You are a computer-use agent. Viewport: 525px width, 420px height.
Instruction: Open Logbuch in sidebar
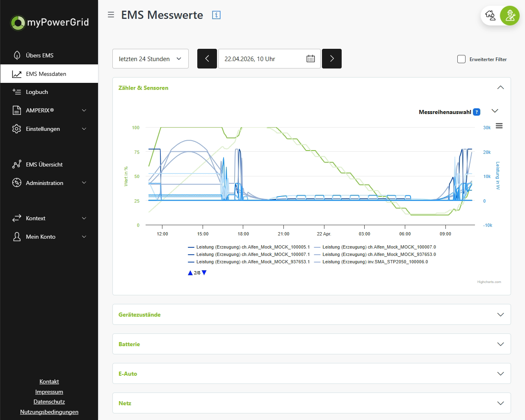(x=49, y=92)
